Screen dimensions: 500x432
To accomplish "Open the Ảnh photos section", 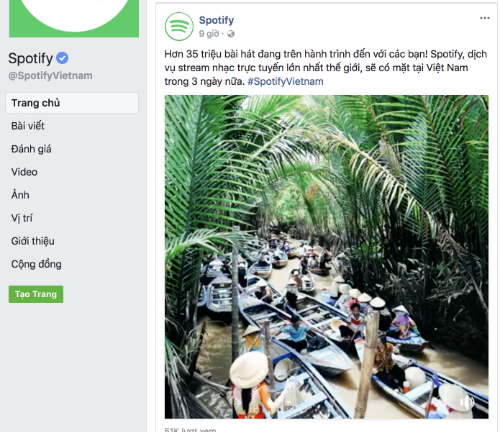I will point(20,195).
